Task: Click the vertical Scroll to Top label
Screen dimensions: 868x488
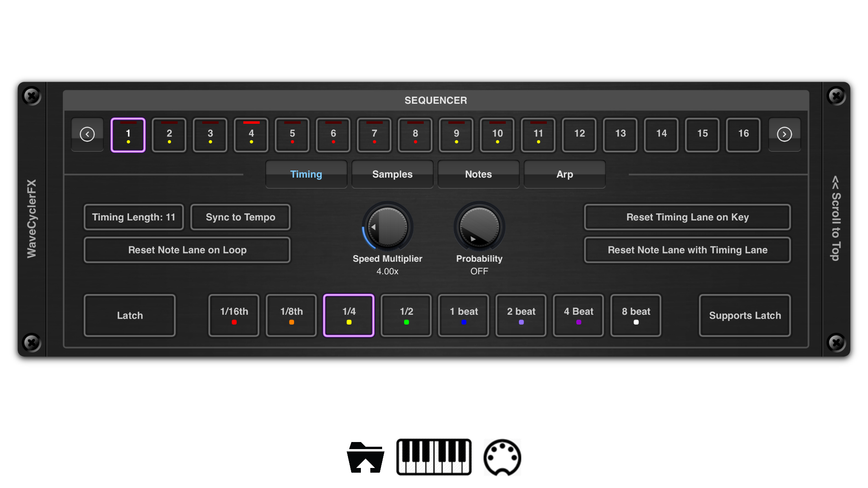Action: pyautogui.click(x=836, y=218)
